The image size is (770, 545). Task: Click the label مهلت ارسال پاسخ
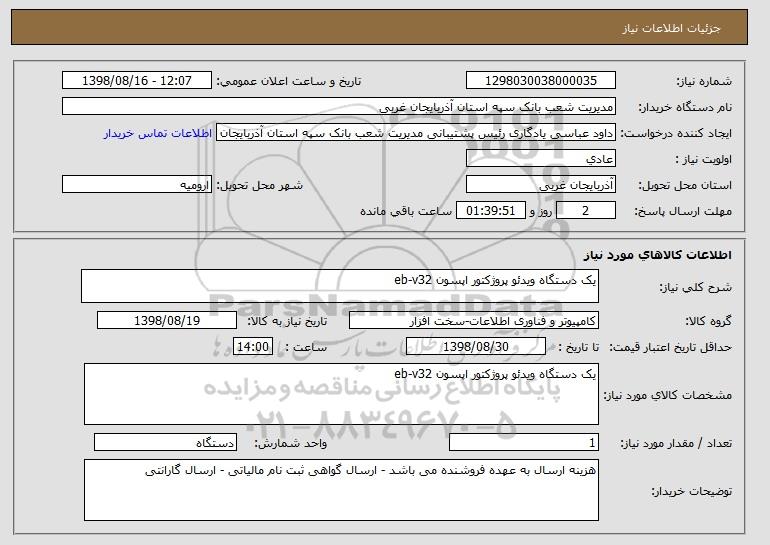click(683, 211)
